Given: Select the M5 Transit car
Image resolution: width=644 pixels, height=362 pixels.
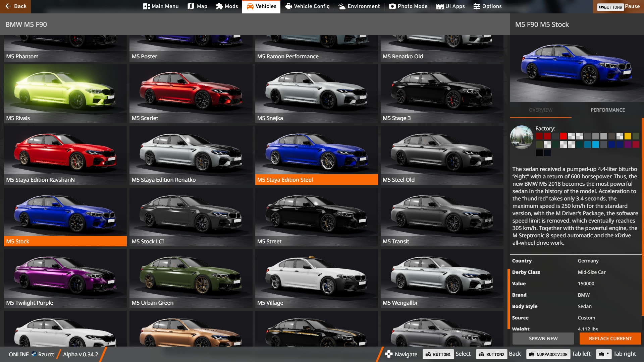Looking at the screenshot, I should click(442, 217).
